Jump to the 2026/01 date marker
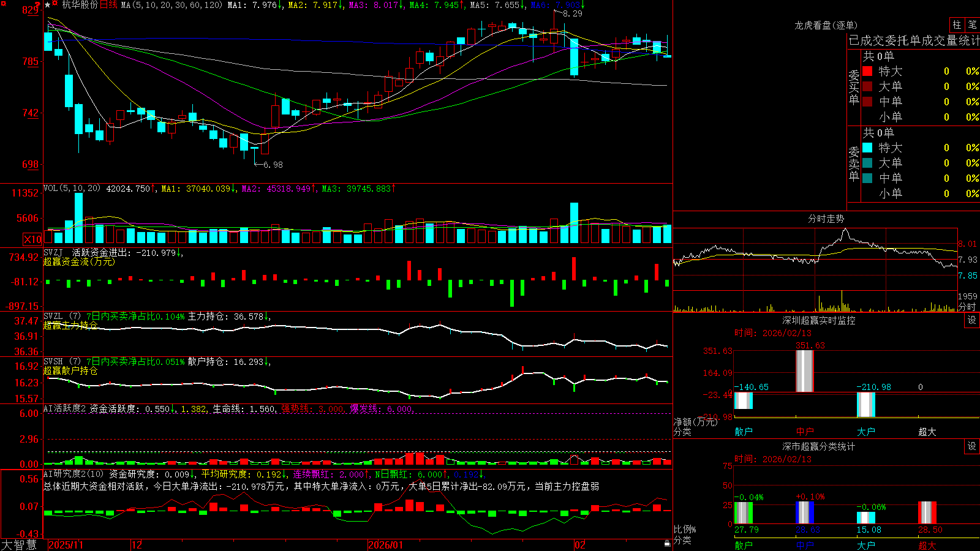The height and width of the screenshot is (551, 980). click(385, 545)
